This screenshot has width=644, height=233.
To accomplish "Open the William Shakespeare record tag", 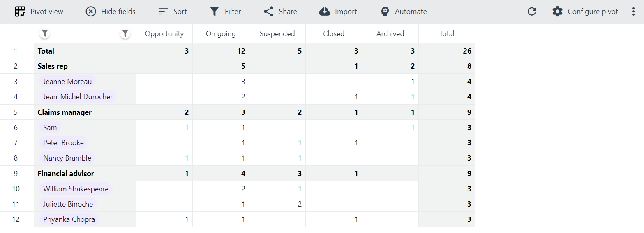I will tap(76, 189).
